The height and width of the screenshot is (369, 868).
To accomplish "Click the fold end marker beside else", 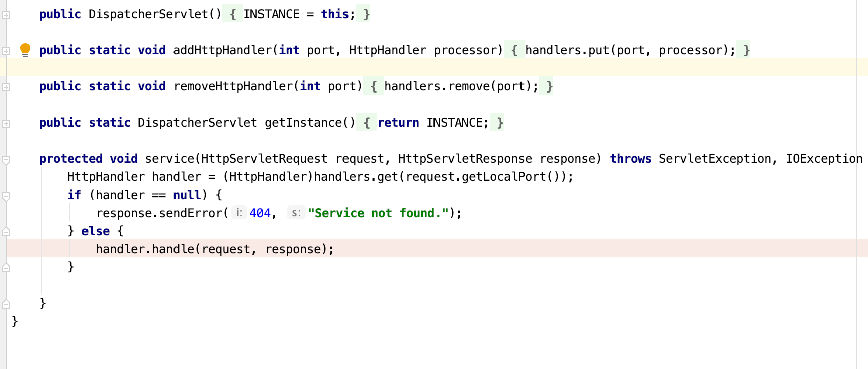I will 6,232.
